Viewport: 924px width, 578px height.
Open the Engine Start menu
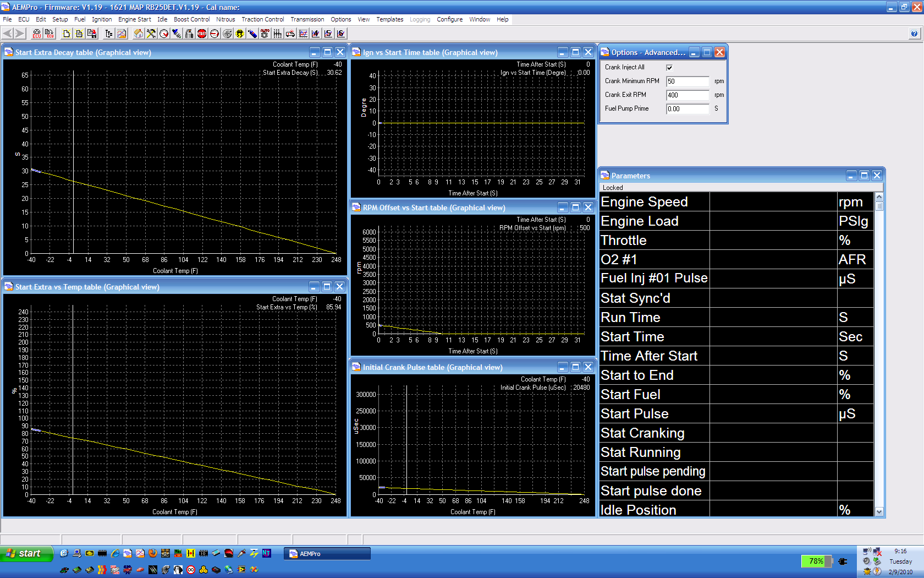point(134,19)
